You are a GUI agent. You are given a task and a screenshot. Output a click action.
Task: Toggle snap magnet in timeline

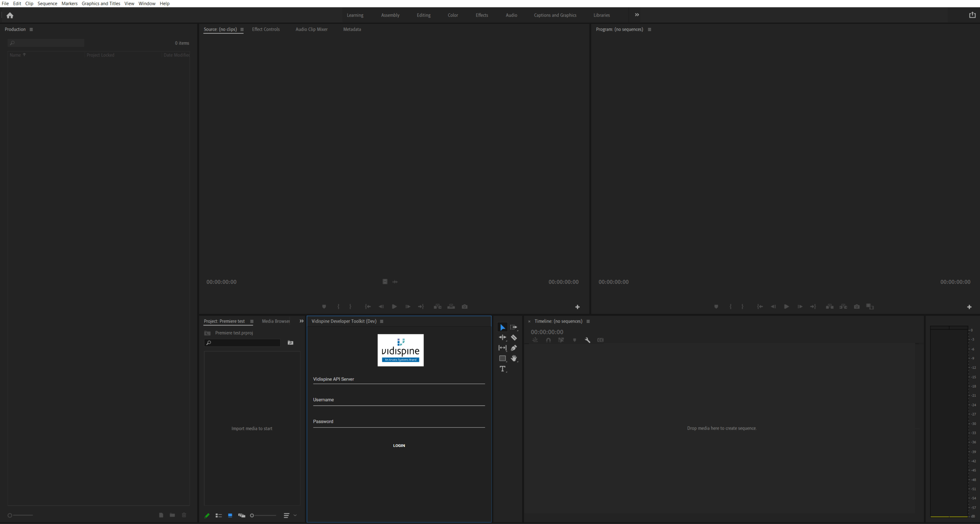pyautogui.click(x=548, y=340)
